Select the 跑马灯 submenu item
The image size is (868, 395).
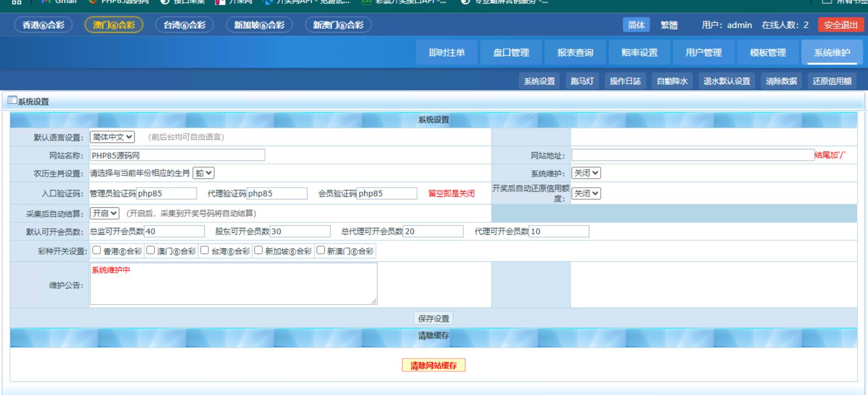tap(582, 81)
